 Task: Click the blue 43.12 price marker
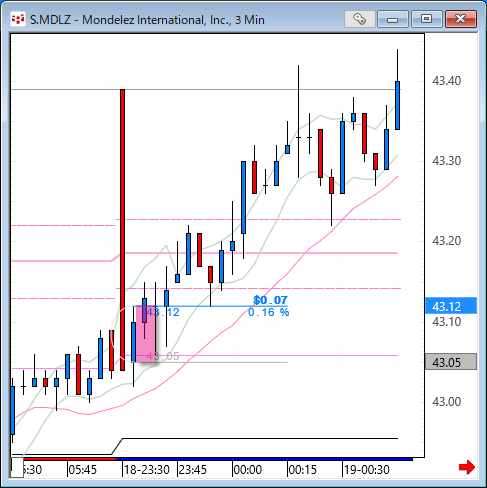[451, 306]
